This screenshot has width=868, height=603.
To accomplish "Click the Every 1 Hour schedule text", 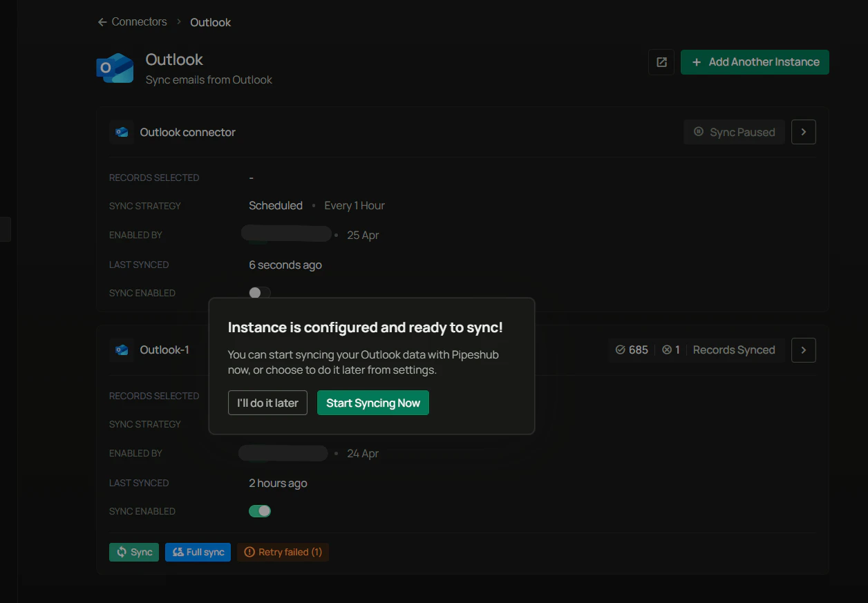I will (355, 206).
